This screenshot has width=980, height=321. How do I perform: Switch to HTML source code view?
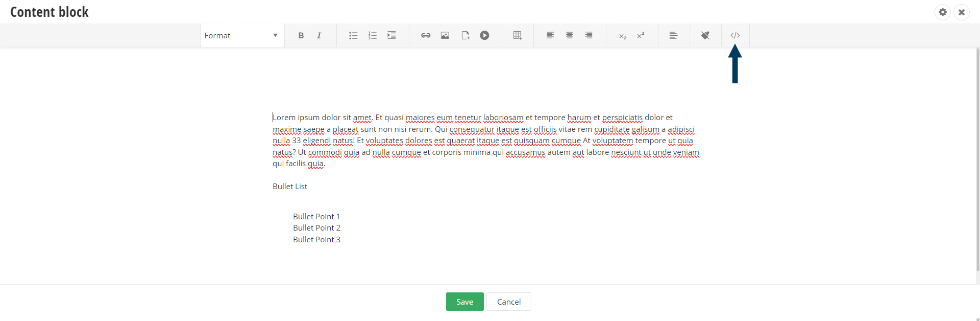click(x=735, y=35)
